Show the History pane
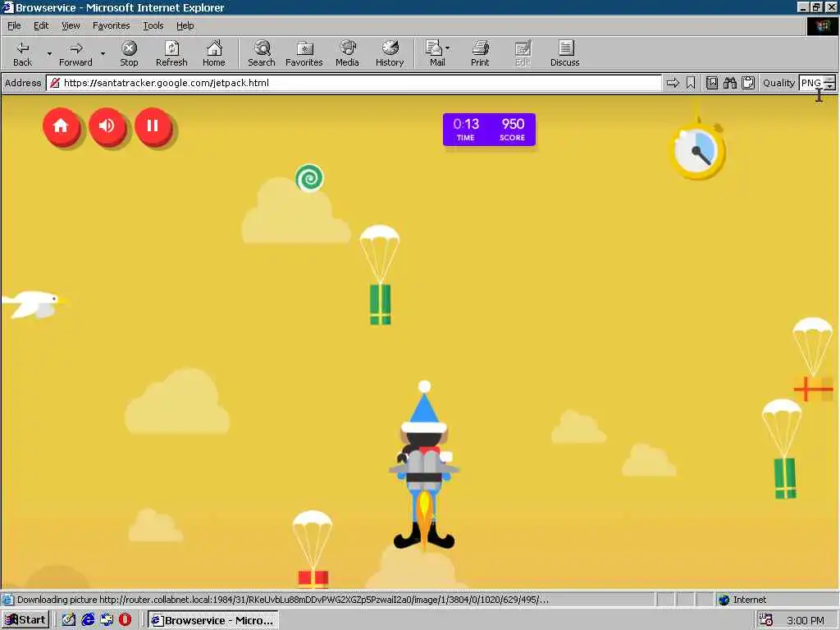 click(390, 53)
